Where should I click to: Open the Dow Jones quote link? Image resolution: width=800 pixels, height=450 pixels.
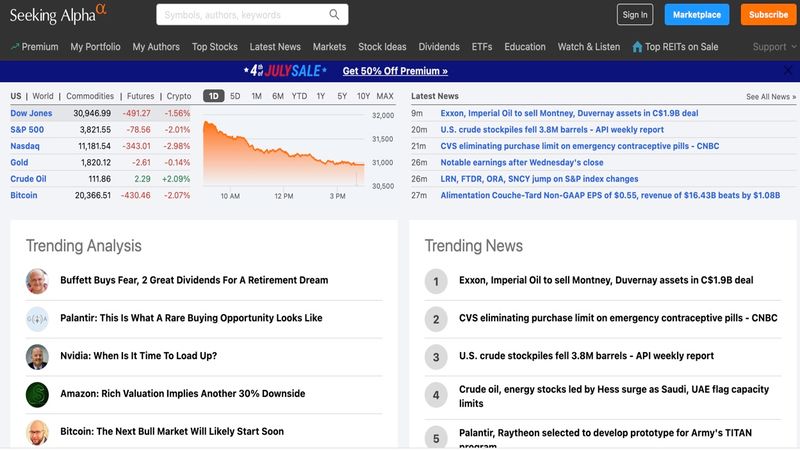click(x=31, y=113)
